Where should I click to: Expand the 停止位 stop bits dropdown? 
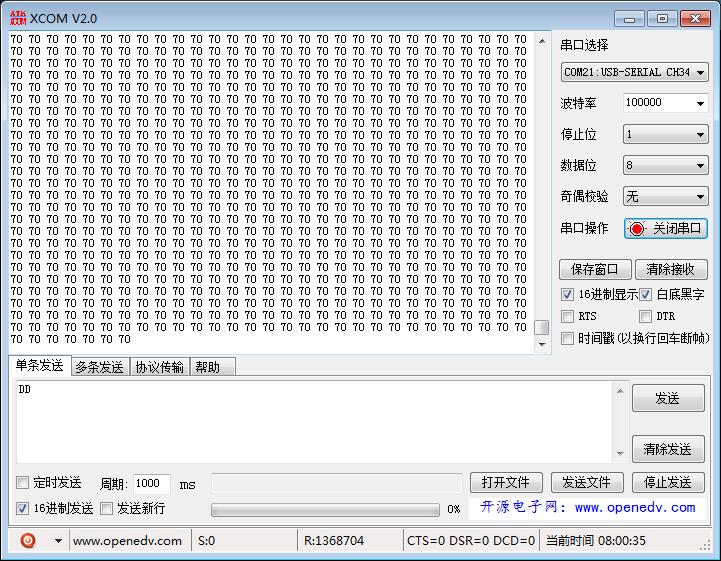click(665, 134)
